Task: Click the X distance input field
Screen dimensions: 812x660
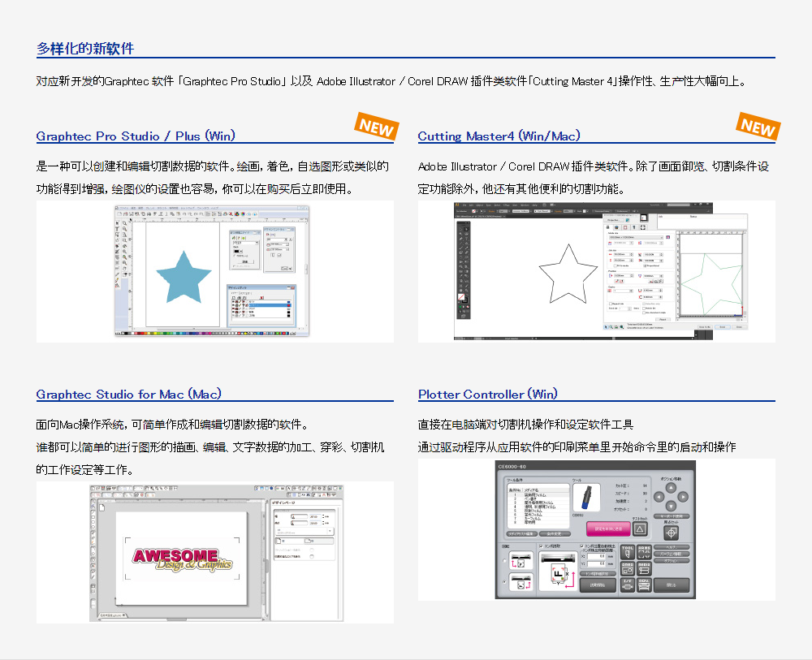Action: (x=596, y=556)
